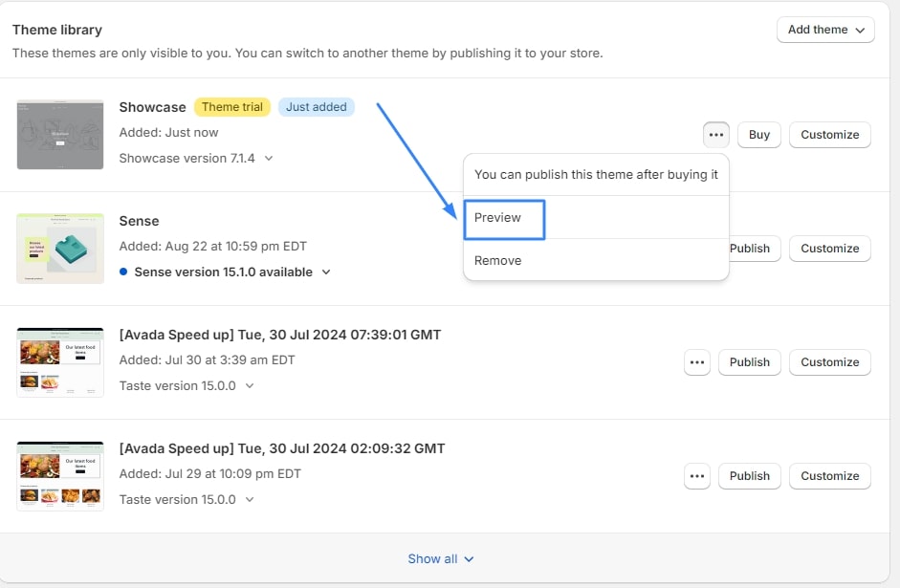
Task: Click 'Added: Aug 22 at 10:59 pm EDT'
Action: click(x=213, y=246)
